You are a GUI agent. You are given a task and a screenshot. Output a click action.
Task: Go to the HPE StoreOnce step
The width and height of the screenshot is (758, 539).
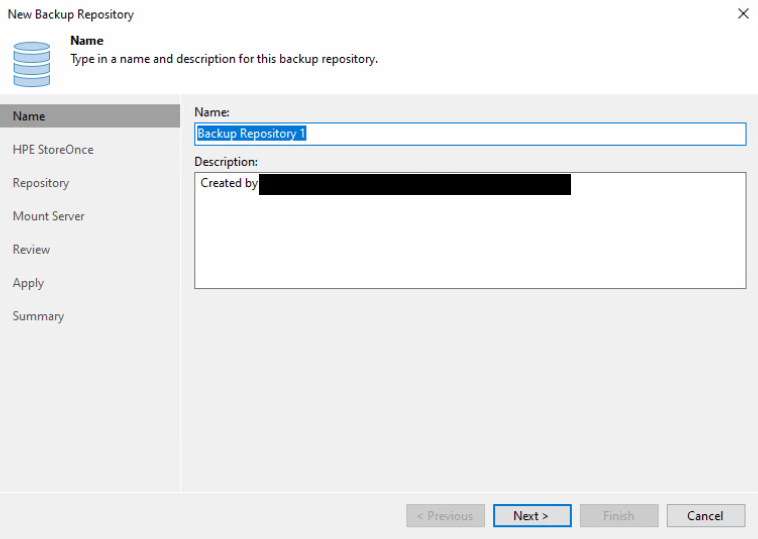pos(53,149)
